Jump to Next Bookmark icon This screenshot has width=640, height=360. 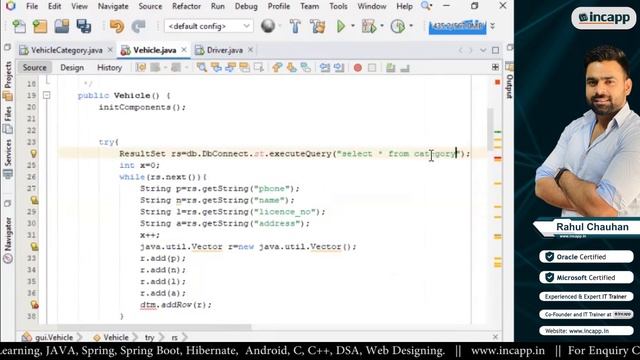[291, 68]
